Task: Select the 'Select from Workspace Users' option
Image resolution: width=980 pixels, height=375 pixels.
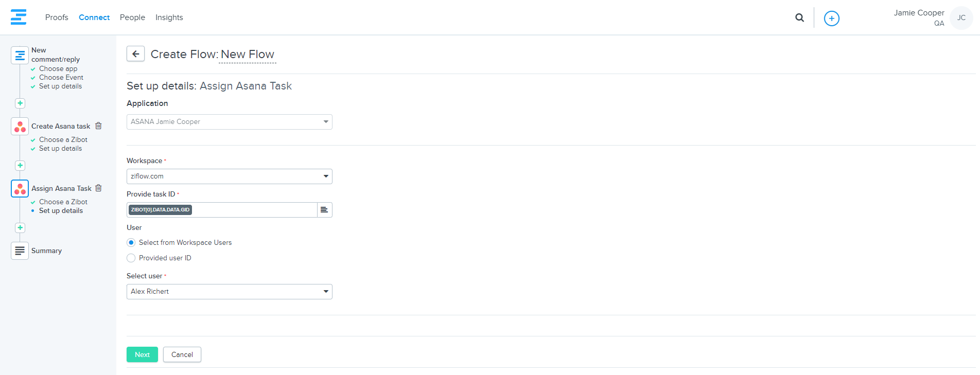Action: (x=131, y=243)
